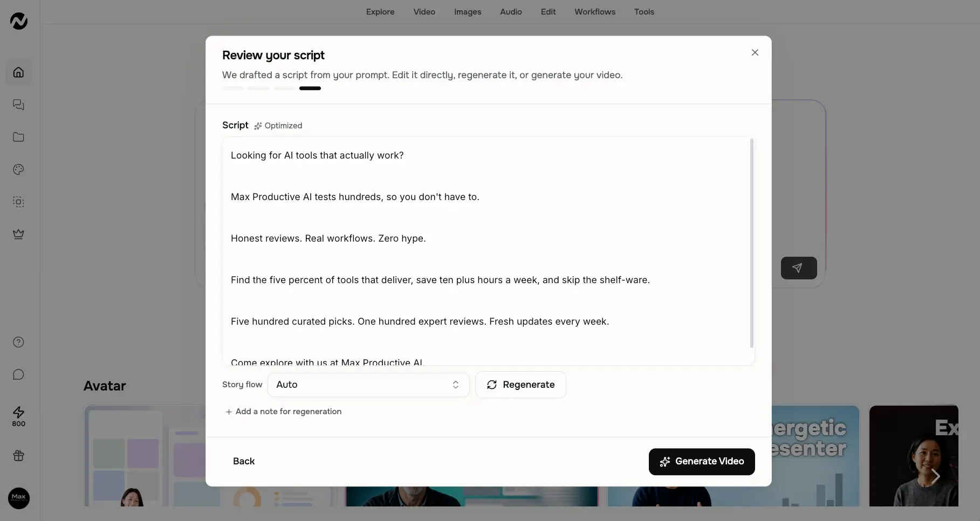This screenshot has width=980, height=521.
Task: Click the lightning credits icon showing 800
Action: coord(19,416)
